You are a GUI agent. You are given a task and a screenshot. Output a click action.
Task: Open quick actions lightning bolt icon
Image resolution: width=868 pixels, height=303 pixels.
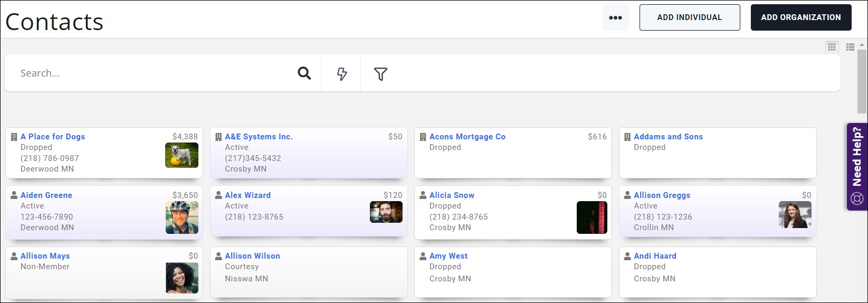[341, 73]
